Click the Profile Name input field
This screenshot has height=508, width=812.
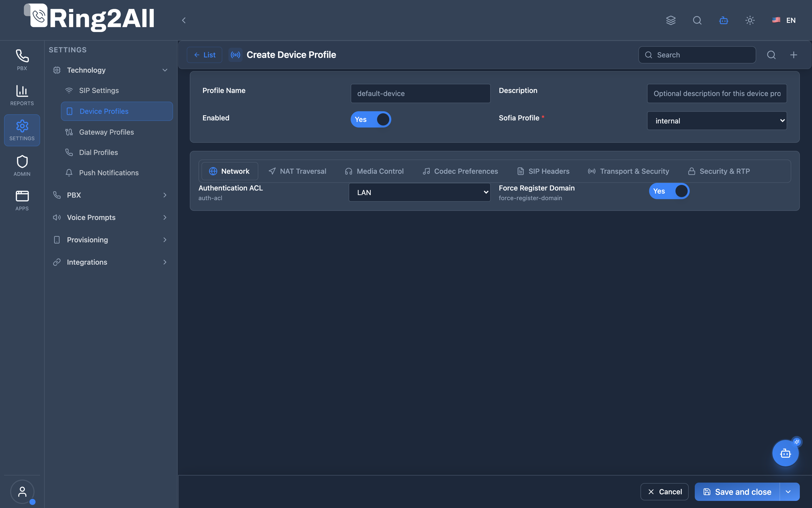[x=420, y=93]
